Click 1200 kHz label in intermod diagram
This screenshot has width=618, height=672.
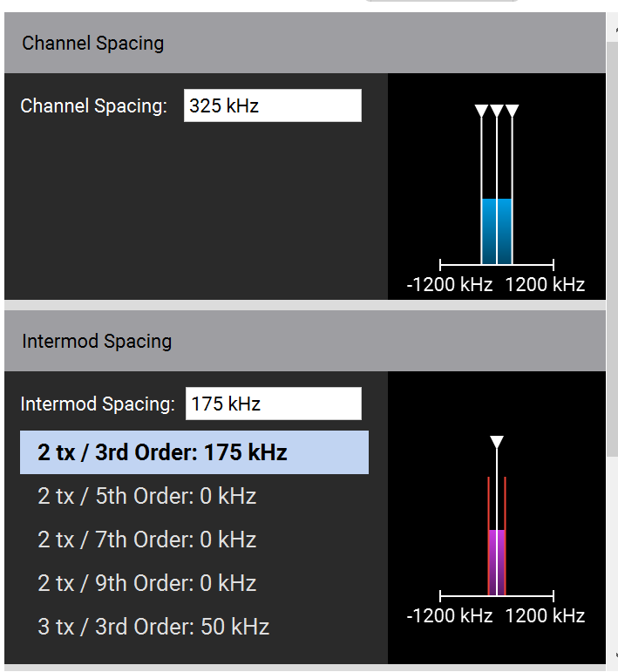pos(544,616)
